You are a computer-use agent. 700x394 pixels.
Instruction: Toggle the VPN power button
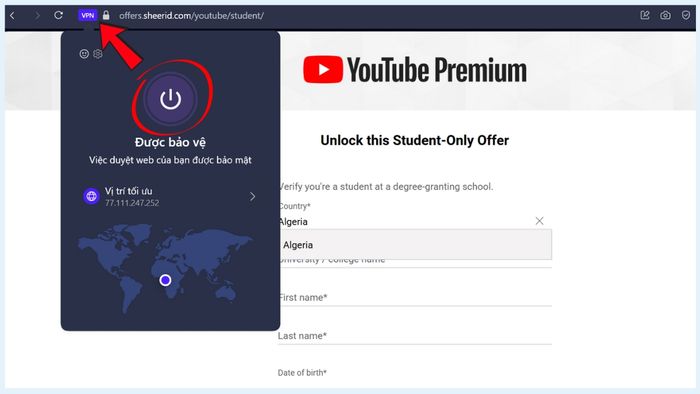pyautogui.click(x=171, y=99)
